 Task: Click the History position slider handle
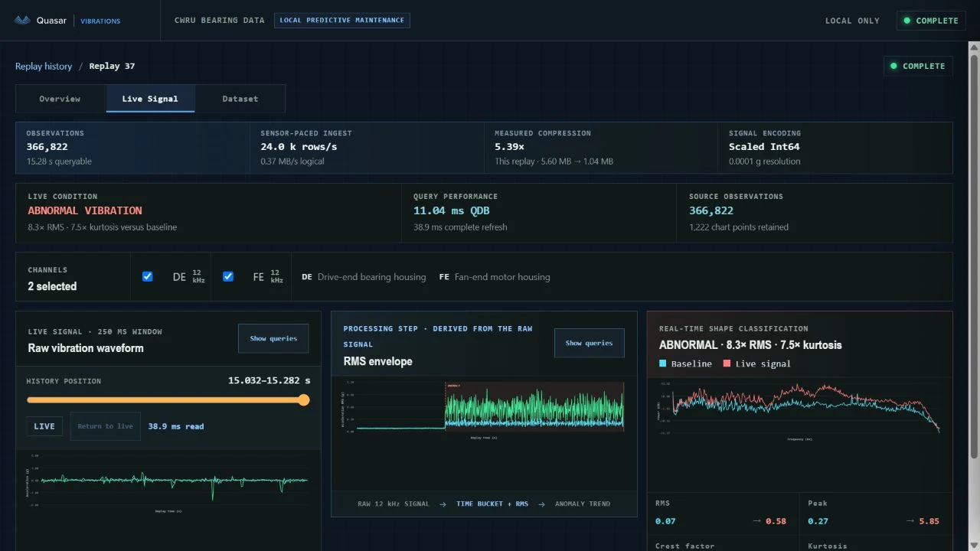point(304,399)
